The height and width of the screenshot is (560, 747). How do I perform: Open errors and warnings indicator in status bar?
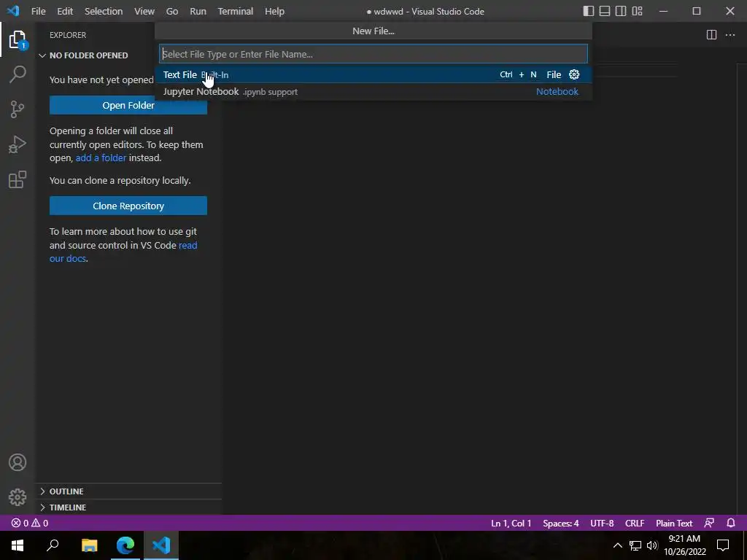[29, 523]
